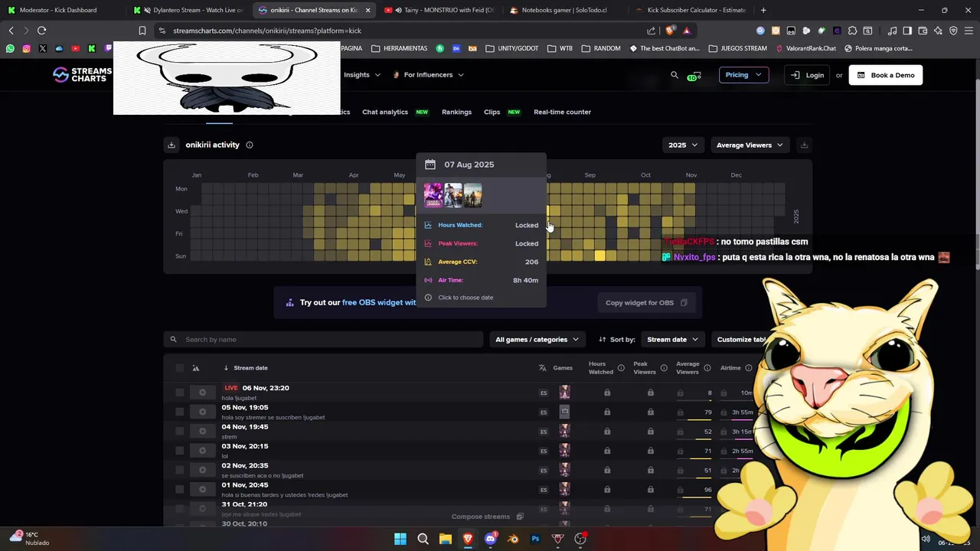980x551 pixels.
Task: Check the 02 Nov, 20:35 stream row
Action: [x=179, y=470]
